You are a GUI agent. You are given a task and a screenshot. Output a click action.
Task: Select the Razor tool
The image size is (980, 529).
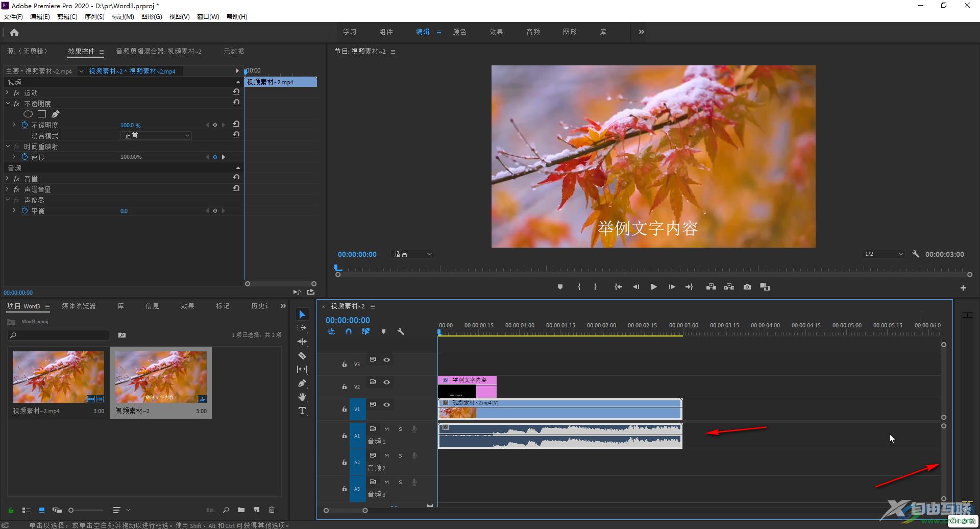pyautogui.click(x=302, y=355)
